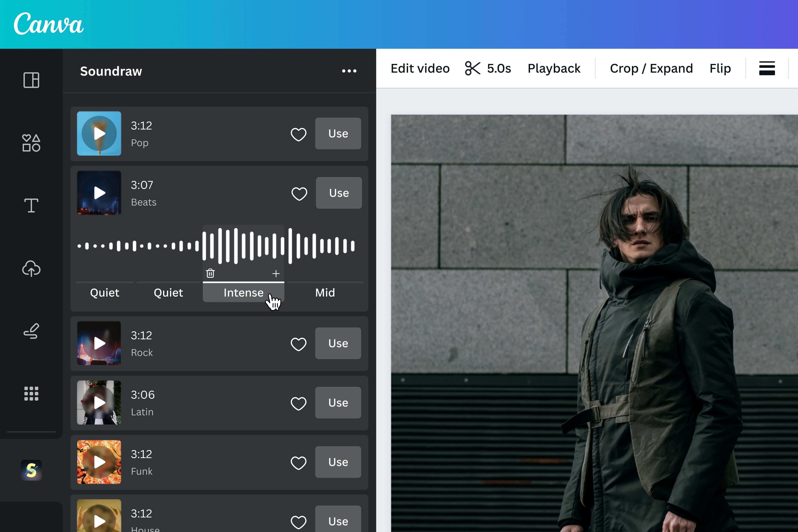Open Soundraw panel overflow menu
This screenshot has width=798, height=532.
[350, 71]
